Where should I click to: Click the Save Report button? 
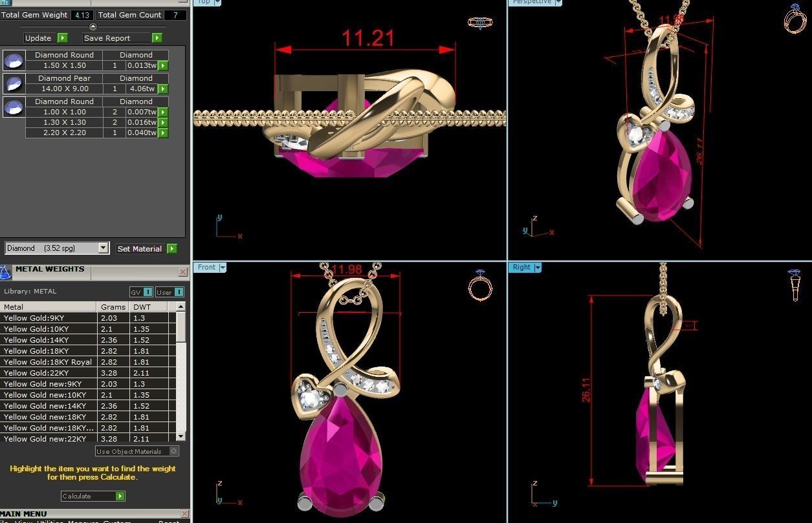point(122,38)
